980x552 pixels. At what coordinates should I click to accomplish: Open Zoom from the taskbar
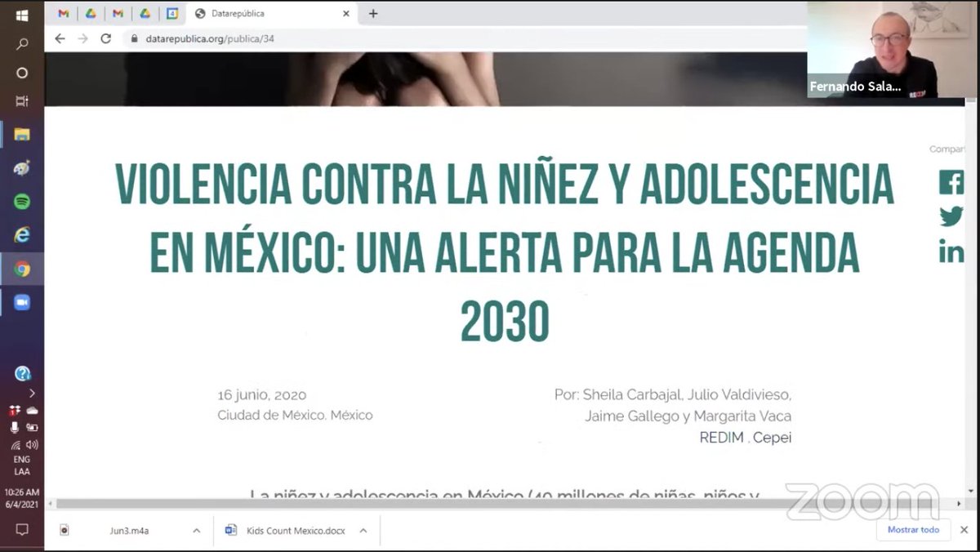[22, 302]
